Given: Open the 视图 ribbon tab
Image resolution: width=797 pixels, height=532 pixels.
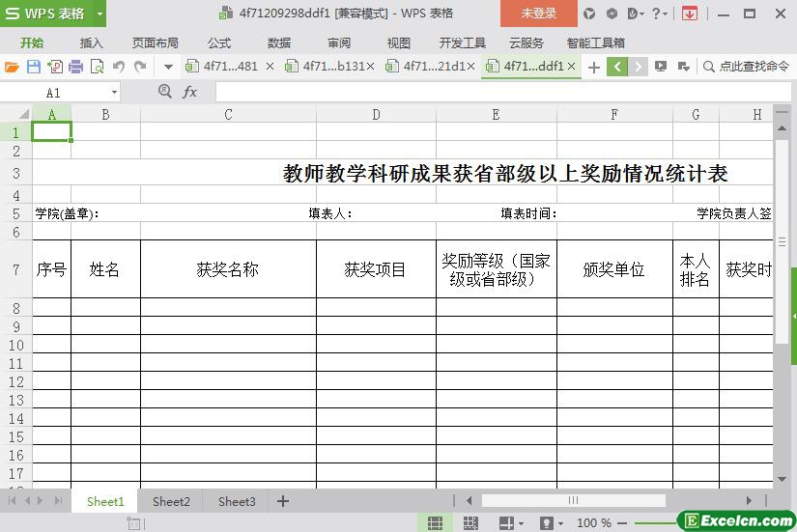Looking at the screenshot, I should coord(398,43).
